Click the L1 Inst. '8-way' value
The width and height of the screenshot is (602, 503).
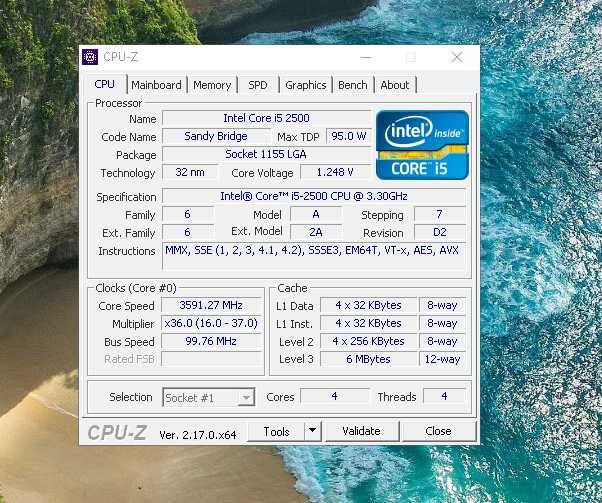click(x=442, y=323)
